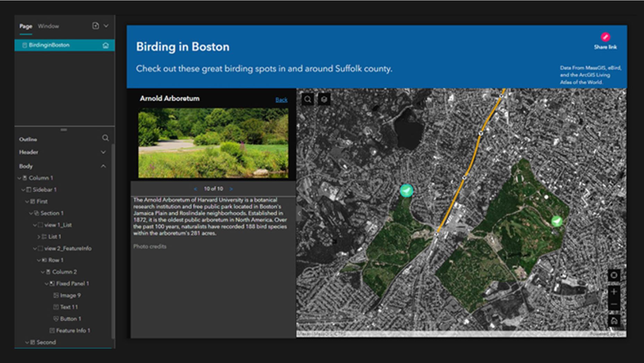Zoom in using the map plus button
This screenshot has width=644, height=363.
(614, 291)
